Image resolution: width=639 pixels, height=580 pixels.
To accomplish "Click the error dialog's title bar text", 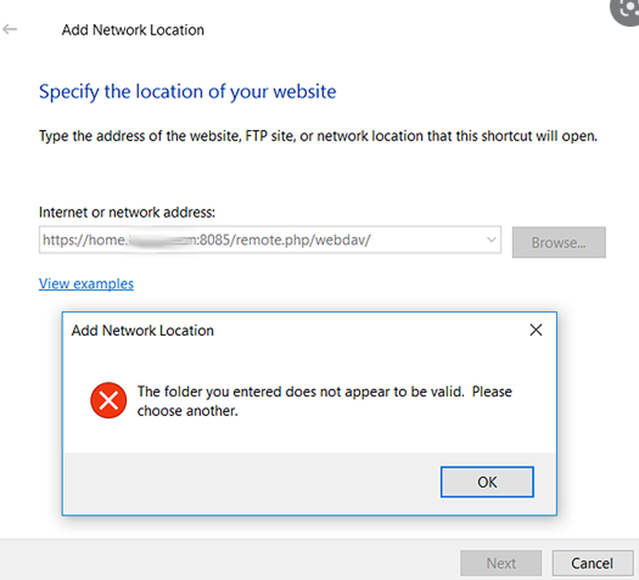I will point(142,331).
